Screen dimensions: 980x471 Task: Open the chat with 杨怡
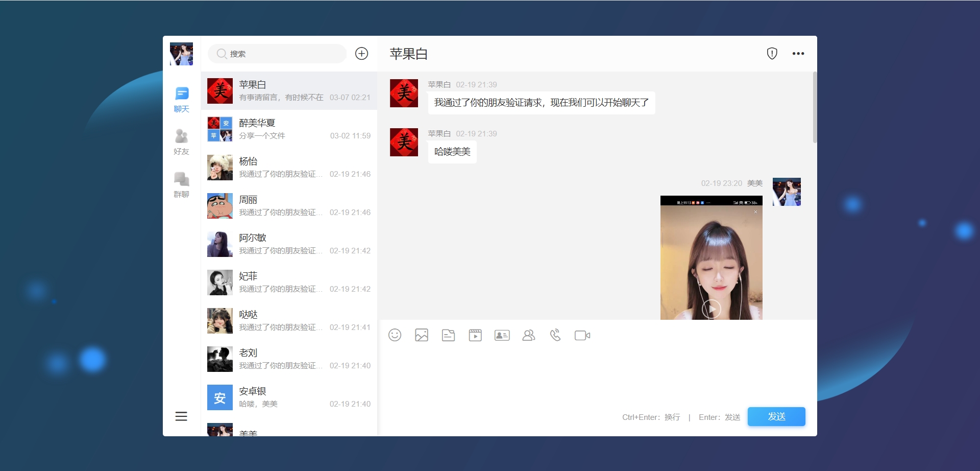(x=288, y=167)
